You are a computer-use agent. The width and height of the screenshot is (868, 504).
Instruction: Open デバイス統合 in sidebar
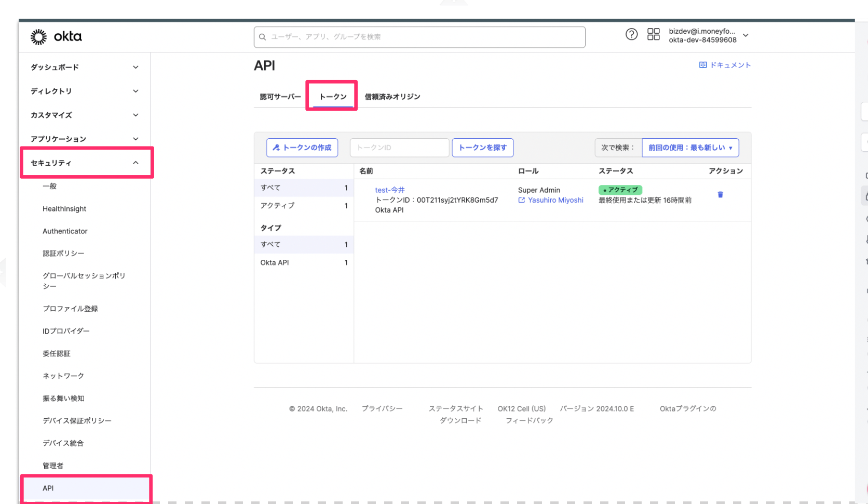click(63, 443)
